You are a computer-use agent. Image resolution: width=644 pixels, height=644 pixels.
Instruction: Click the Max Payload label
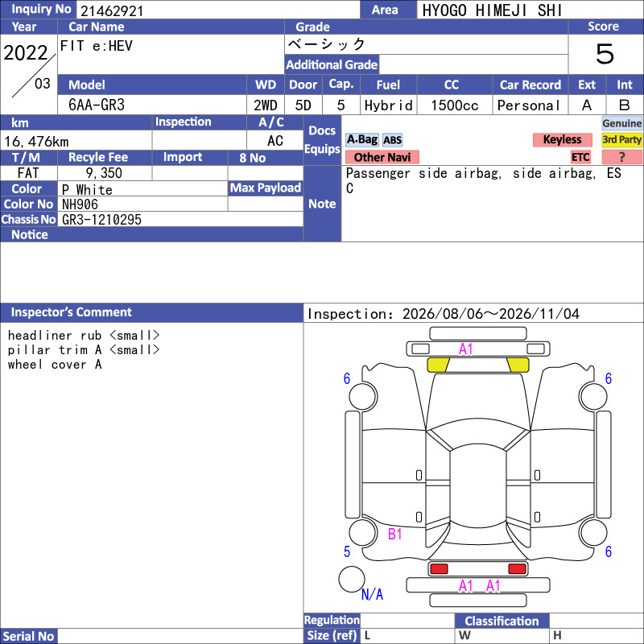pos(266,188)
